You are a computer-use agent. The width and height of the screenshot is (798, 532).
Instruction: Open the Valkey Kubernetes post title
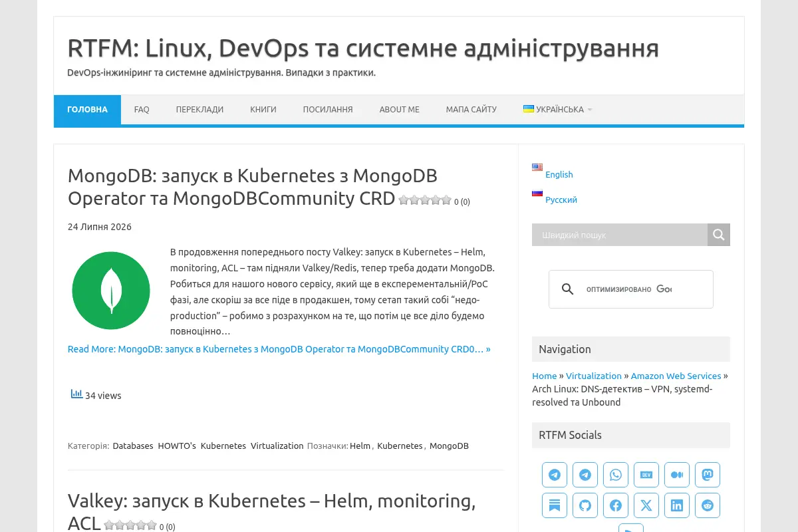[271, 511]
